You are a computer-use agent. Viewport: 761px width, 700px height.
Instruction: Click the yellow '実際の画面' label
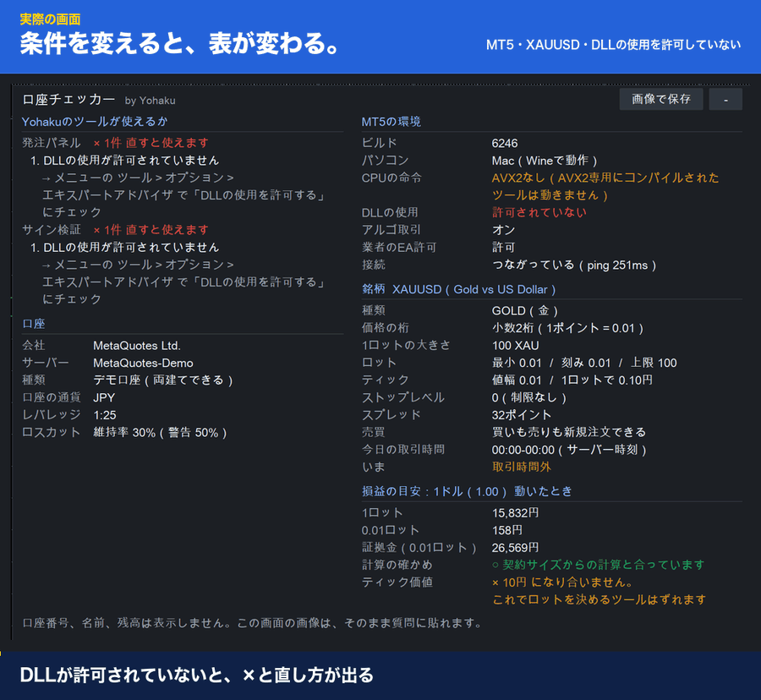point(50,19)
